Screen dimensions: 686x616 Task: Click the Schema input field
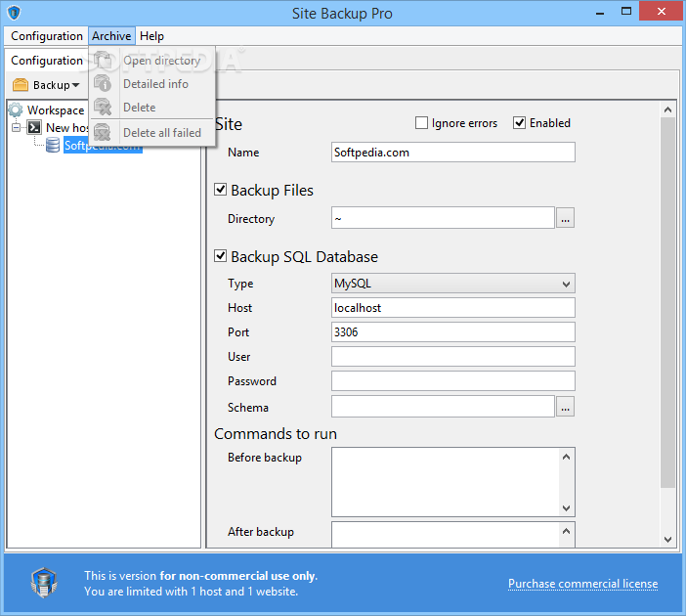coord(443,407)
